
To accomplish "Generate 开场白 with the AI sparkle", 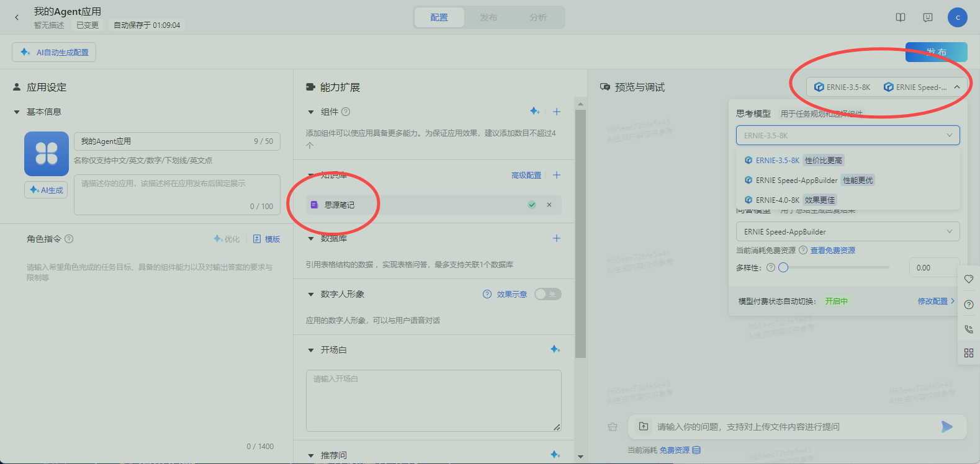I will 555,350.
